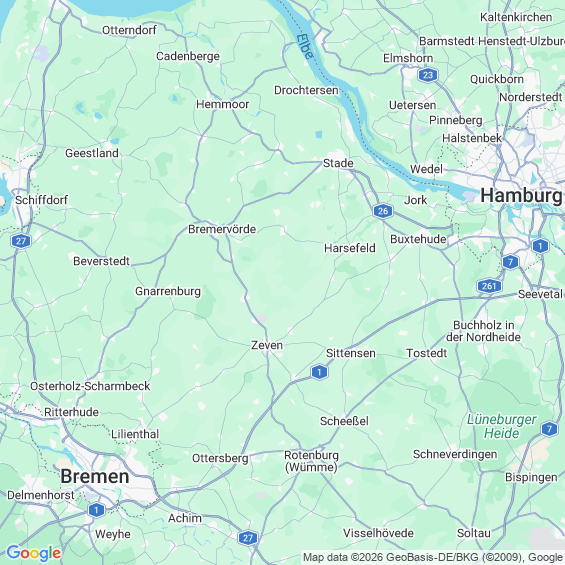Click the Rotenburg (Wümme) label

311,461
